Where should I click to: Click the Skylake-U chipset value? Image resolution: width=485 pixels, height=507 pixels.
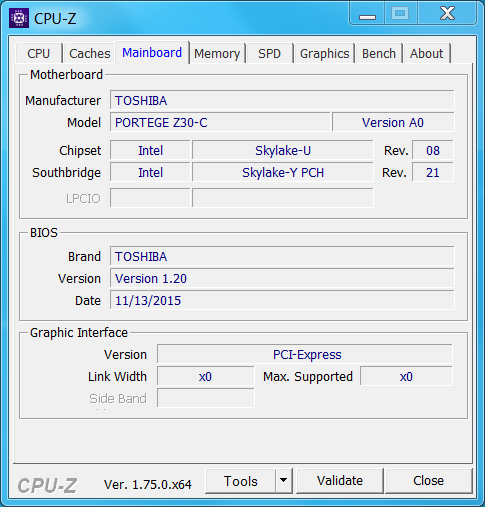click(x=283, y=150)
